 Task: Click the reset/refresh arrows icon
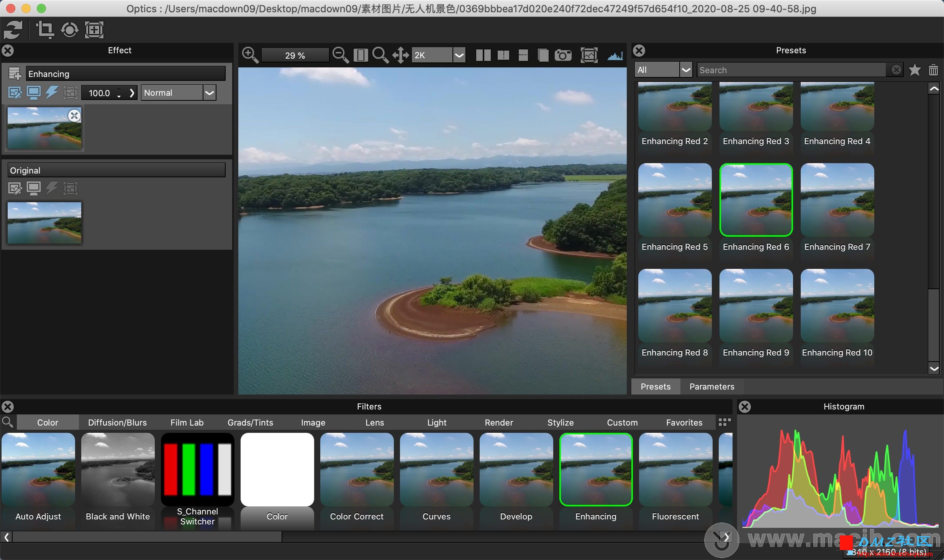click(13, 30)
